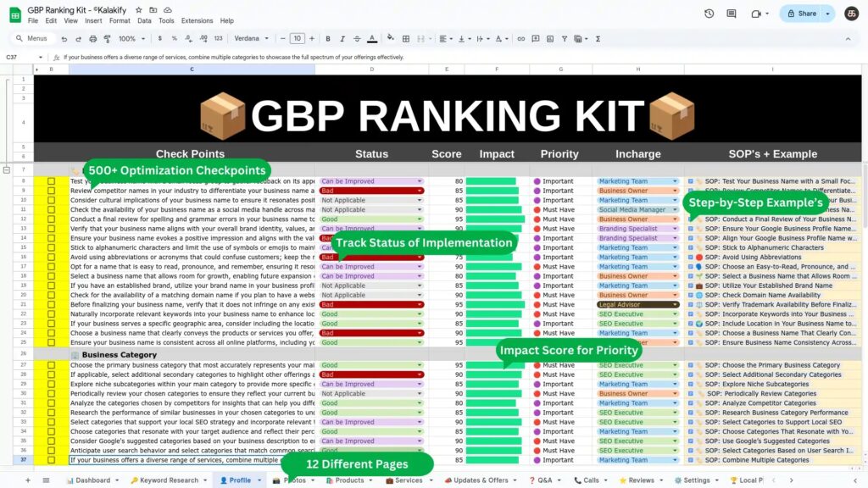
Task: Toggle the checkbox in row 37
Action: click(x=51, y=460)
